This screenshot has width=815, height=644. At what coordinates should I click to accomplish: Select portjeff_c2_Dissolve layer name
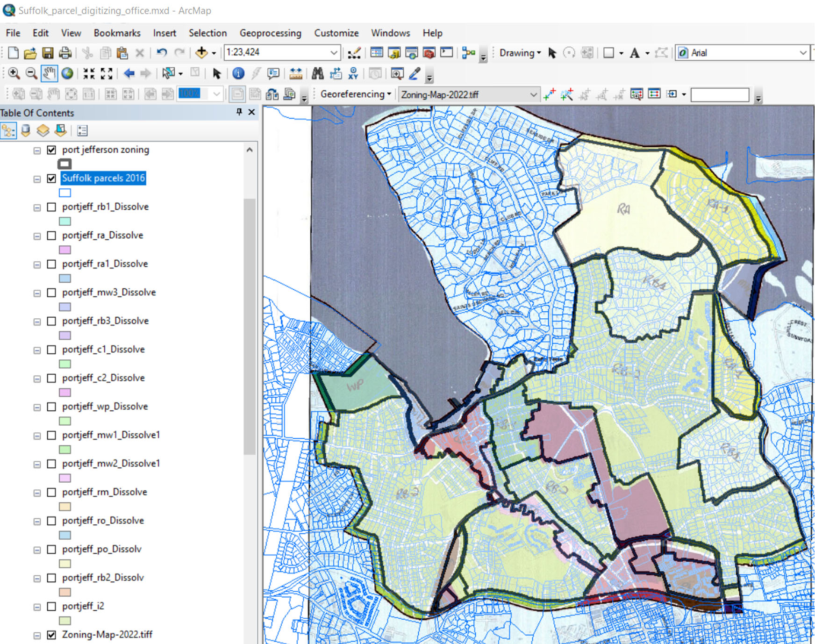click(x=103, y=378)
